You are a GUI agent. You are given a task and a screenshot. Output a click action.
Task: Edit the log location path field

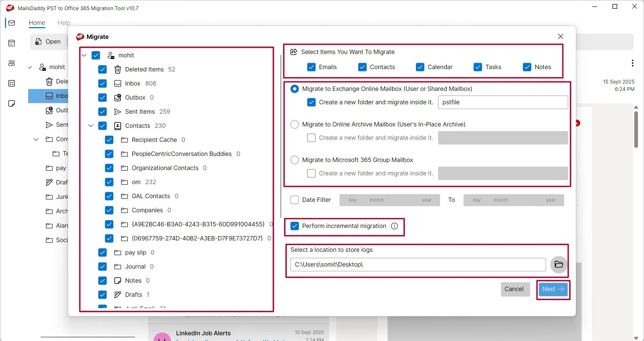[418, 265]
